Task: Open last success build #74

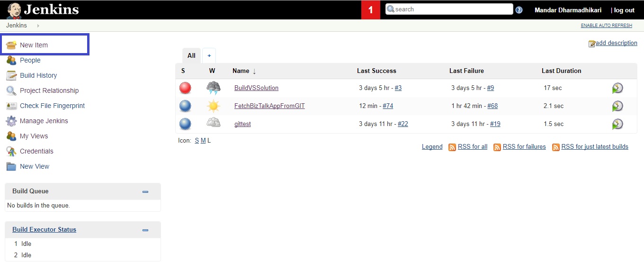Action: point(388,106)
